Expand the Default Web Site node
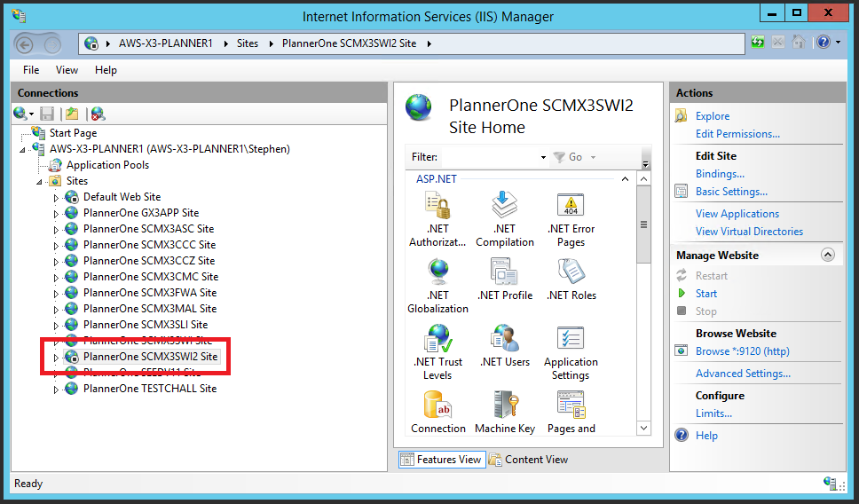This screenshot has height=504, width=859. 56,197
